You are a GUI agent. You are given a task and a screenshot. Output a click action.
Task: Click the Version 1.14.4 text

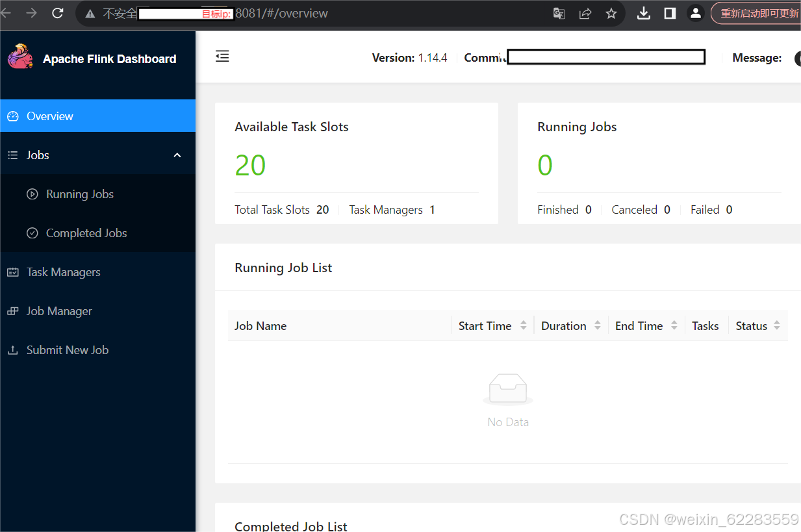409,58
